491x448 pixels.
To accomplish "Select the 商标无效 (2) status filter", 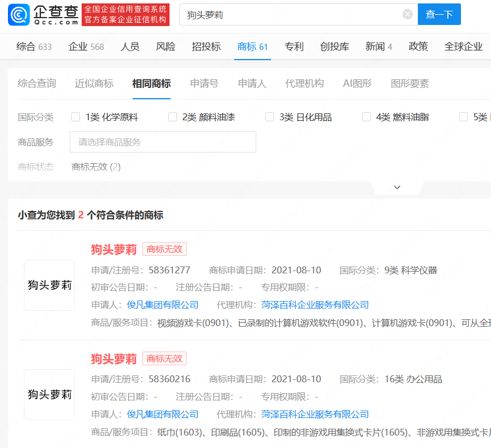I will tap(96, 167).
